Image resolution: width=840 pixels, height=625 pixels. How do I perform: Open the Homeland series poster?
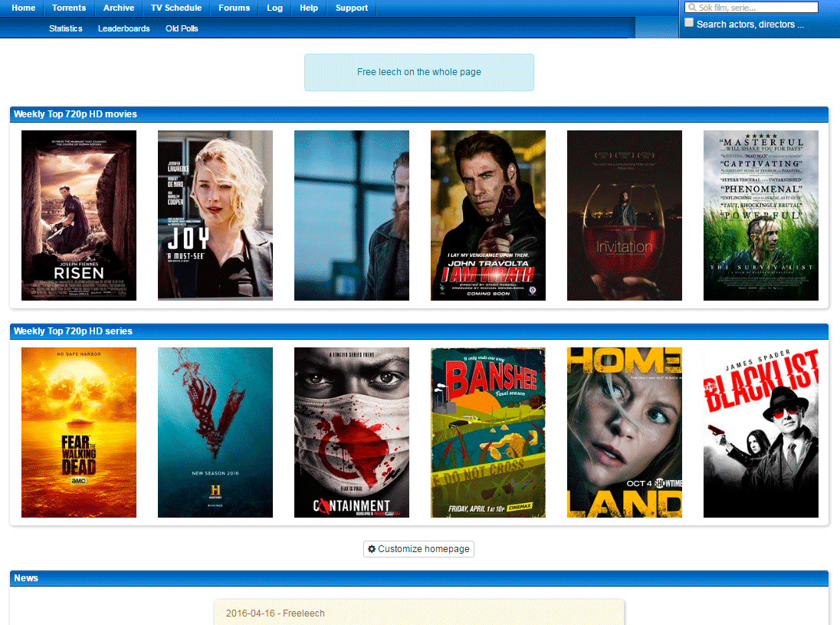click(x=625, y=433)
